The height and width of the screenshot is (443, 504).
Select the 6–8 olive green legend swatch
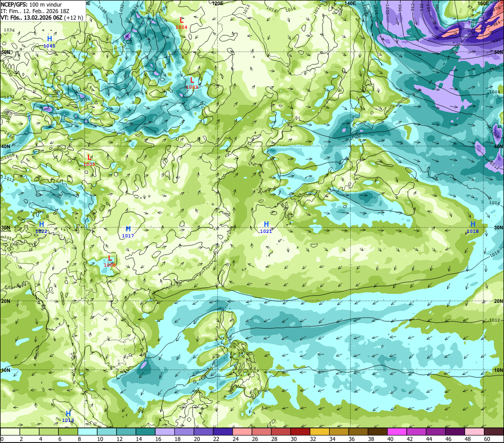68,432
